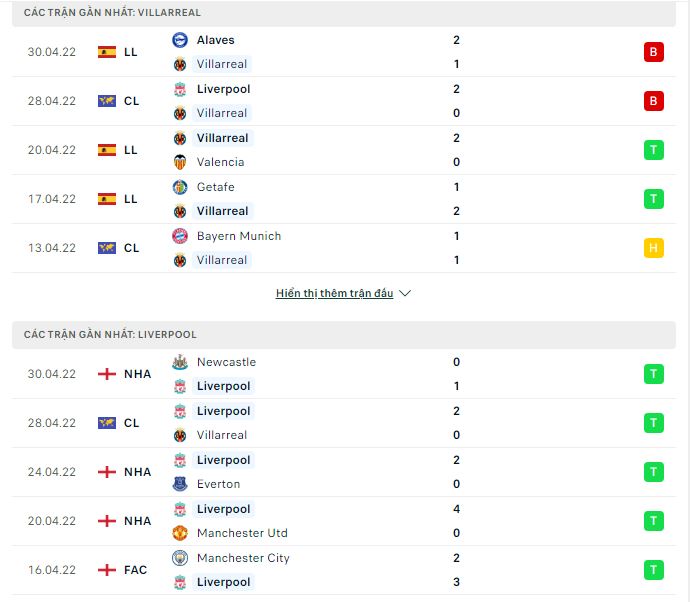Screen dimensions: 690x602
Task: Click the Getafe club crest icon
Action: click(180, 187)
